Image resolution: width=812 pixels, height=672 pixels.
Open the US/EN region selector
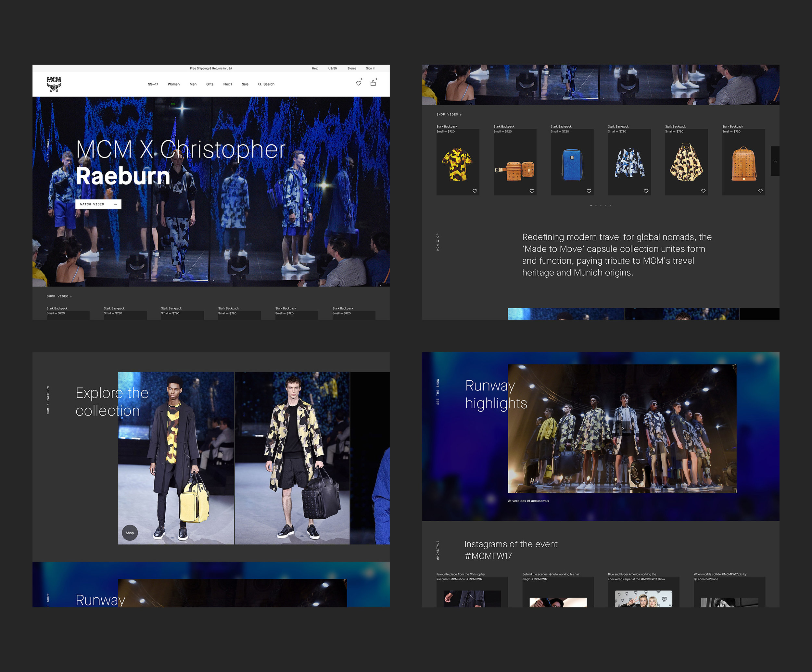[x=333, y=69]
